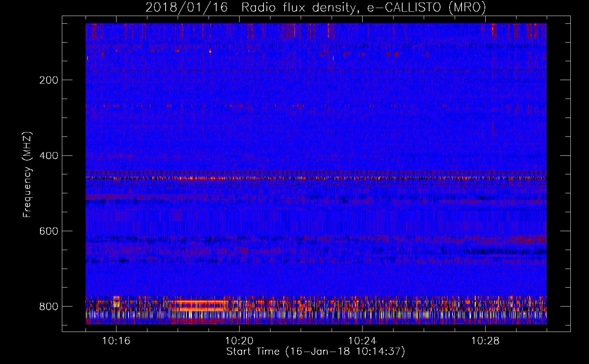
Task: Click the 200 MHz y-axis tick label
Action: coord(49,80)
